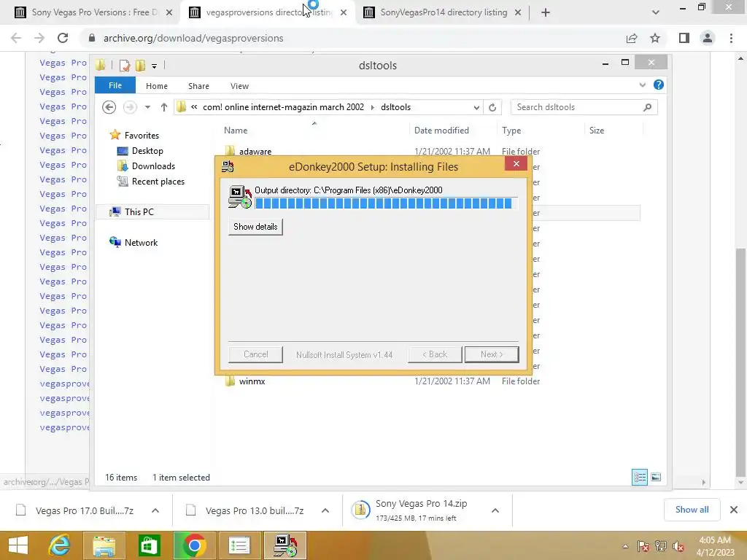Viewport: 747px width, 560px height.
Task: Click the Properties quick access icon
Action: 125,66
